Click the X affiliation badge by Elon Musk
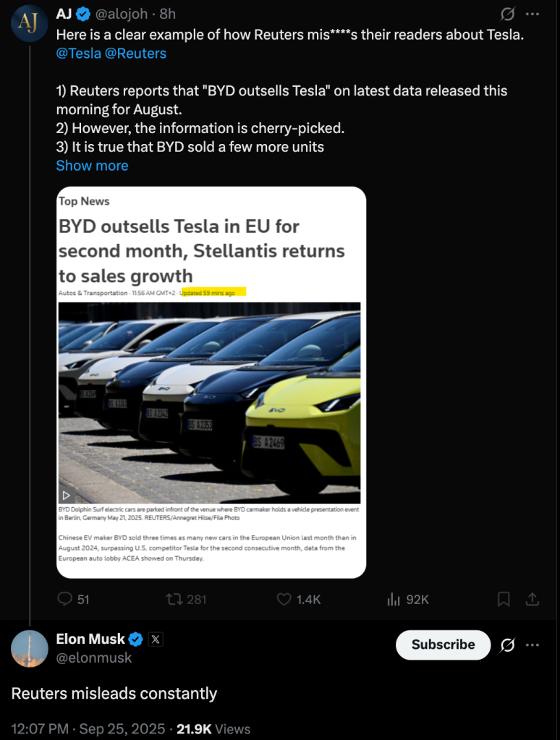 pos(156,639)
